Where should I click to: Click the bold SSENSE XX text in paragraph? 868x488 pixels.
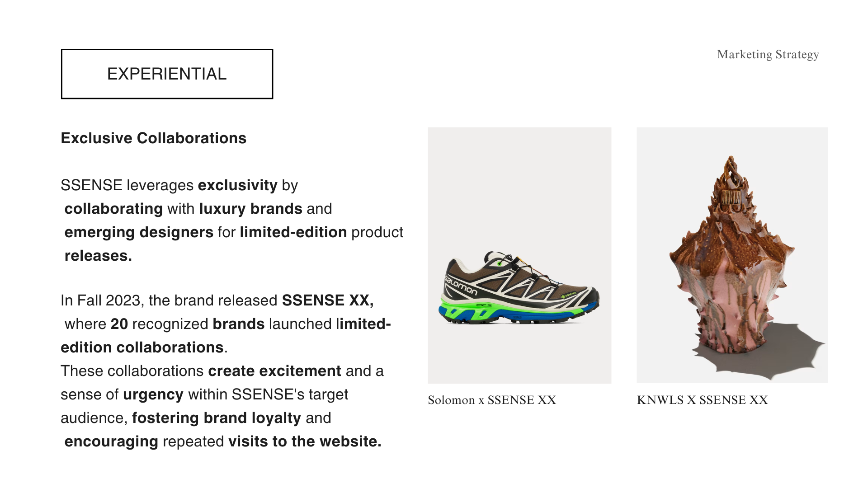327,300
